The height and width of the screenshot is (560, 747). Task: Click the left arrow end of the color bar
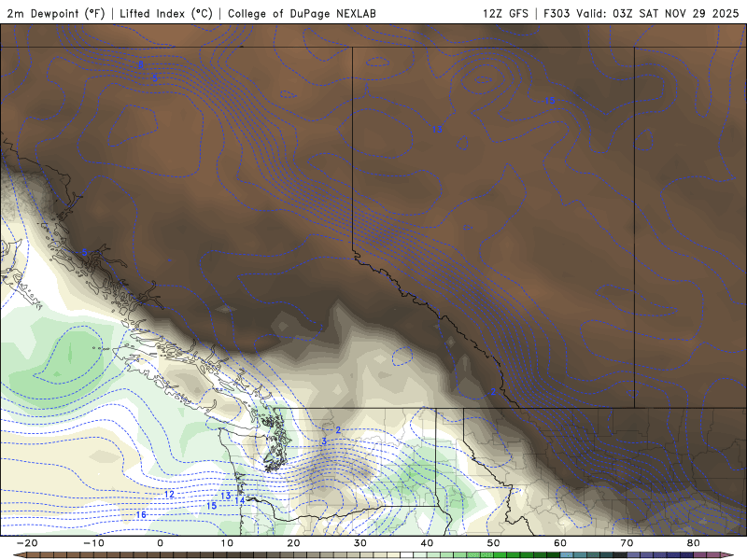click(x=20, y=555)
